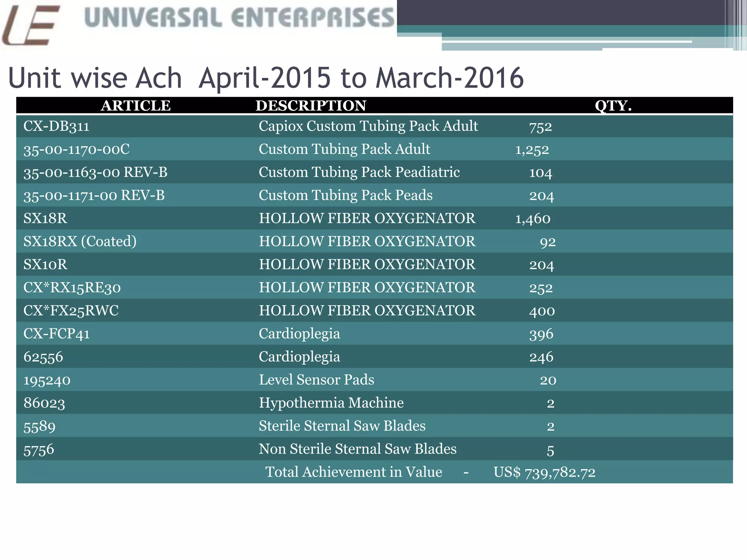Select HOLLOW FIBER OXYGENATOR in the SX18R row
Viewport: 747px width, 560px height.
coord(367,218)
